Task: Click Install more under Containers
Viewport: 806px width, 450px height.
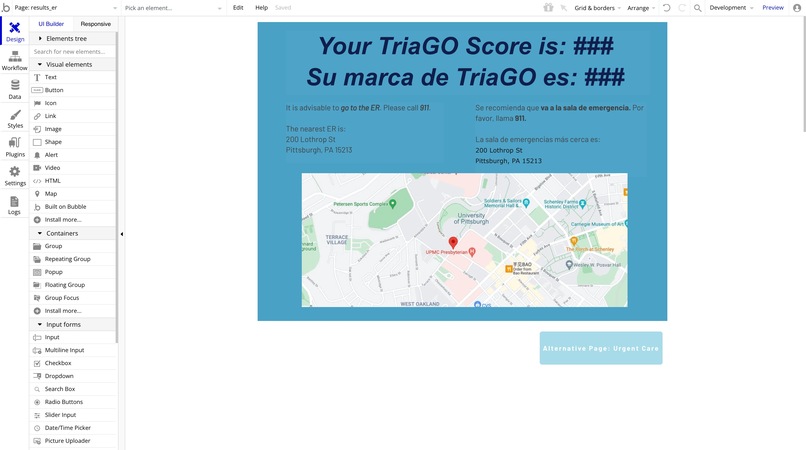Action: pos(73,311)
